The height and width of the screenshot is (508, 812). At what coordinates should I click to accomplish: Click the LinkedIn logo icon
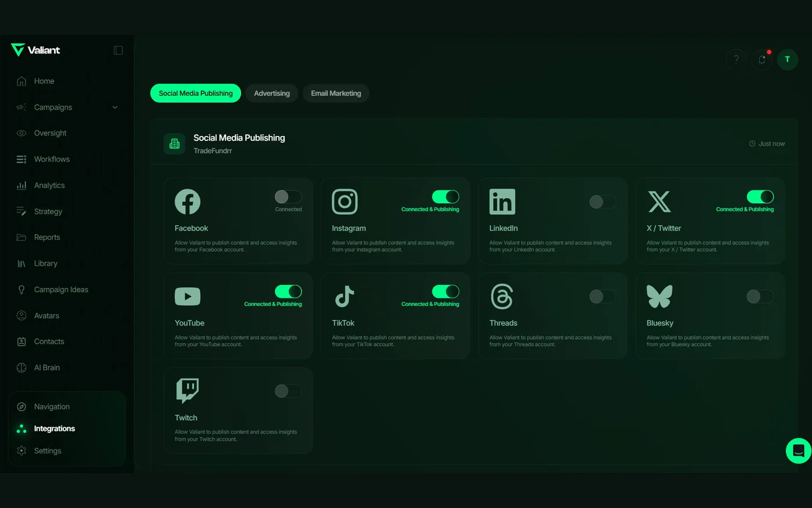(x=502, y=202)
